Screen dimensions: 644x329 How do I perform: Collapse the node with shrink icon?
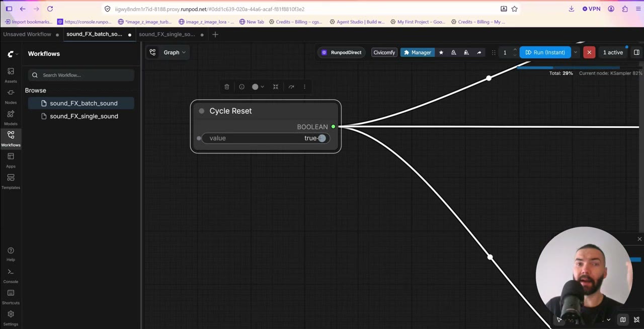point(276,87)
